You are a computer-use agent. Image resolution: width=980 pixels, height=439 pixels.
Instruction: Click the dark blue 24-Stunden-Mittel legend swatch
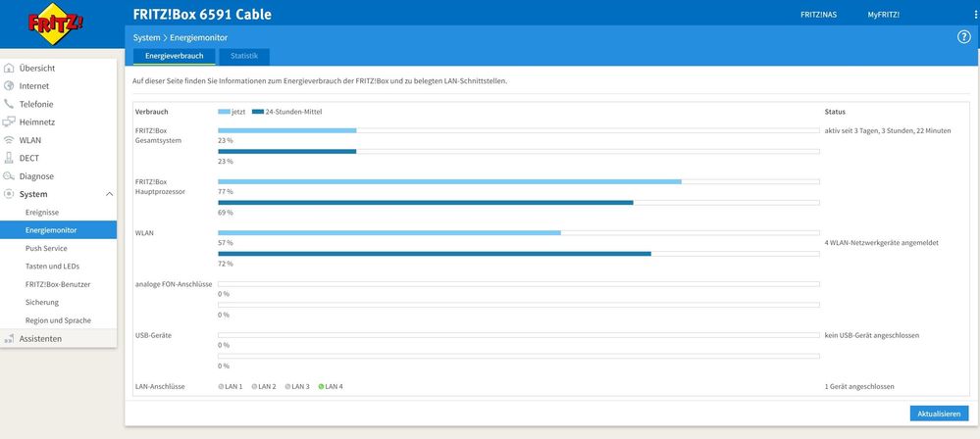point(257,112)
